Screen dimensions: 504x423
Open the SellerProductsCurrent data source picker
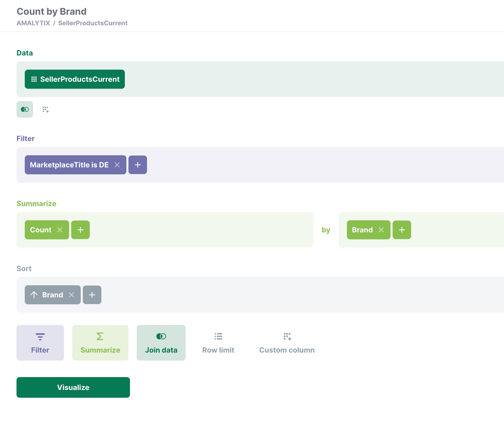tap(75, 79)
